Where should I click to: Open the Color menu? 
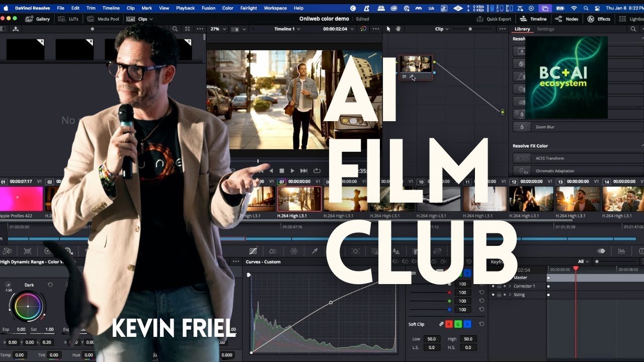(x=227, y=8)
